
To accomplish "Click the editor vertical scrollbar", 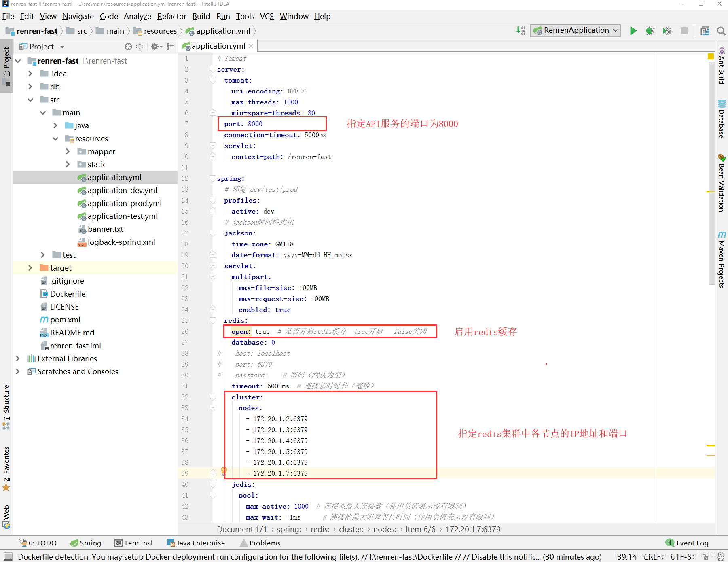I will 712,174.
